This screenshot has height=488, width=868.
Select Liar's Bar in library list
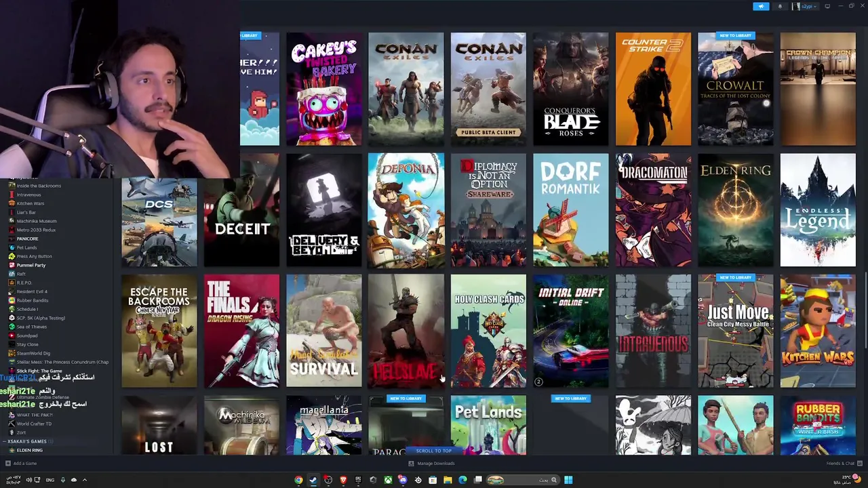coord(26,212)
